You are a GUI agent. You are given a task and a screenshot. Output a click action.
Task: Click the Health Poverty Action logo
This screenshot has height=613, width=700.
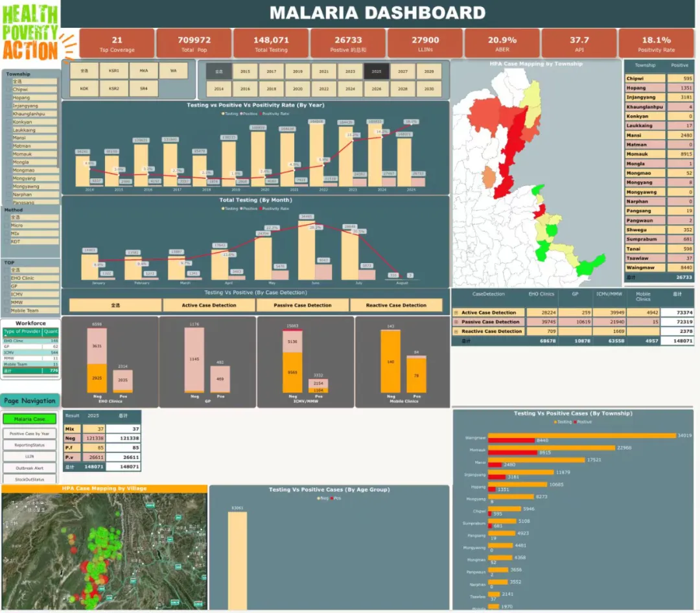(31, 32)
